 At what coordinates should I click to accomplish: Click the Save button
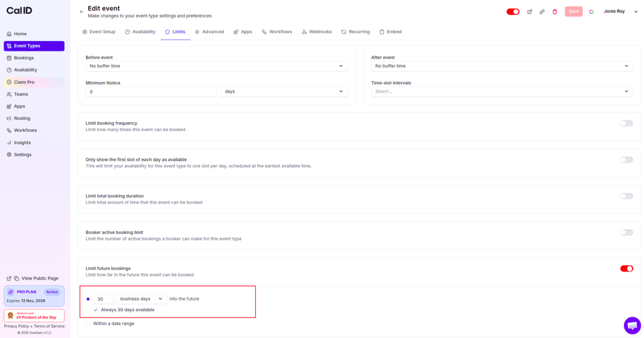click(x=573, y=12)
